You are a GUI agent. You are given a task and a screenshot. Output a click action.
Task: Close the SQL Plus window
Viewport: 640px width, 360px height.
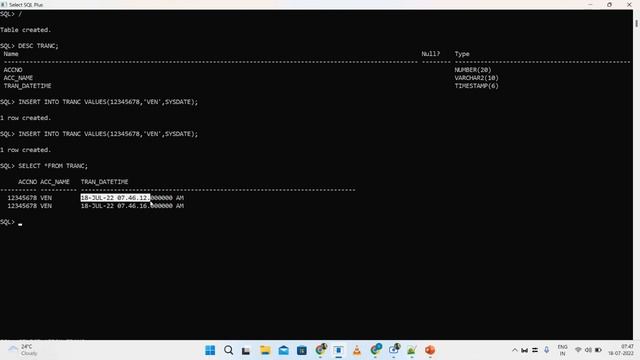pyautogui.click(x=629, y=4)
